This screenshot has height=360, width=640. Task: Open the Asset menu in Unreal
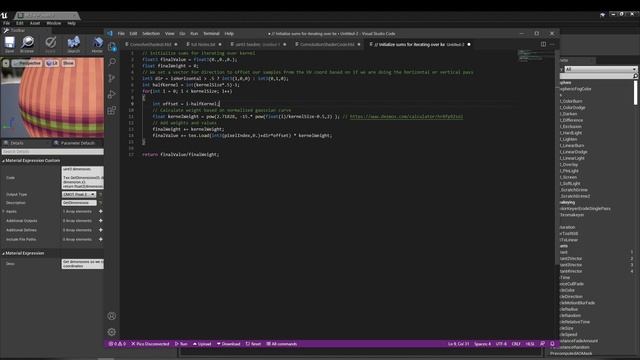click(x=35, y=23)
